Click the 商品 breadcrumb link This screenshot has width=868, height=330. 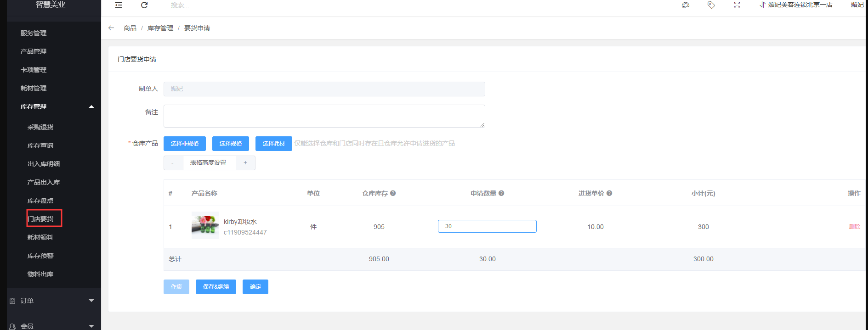(x=130, y=28)
